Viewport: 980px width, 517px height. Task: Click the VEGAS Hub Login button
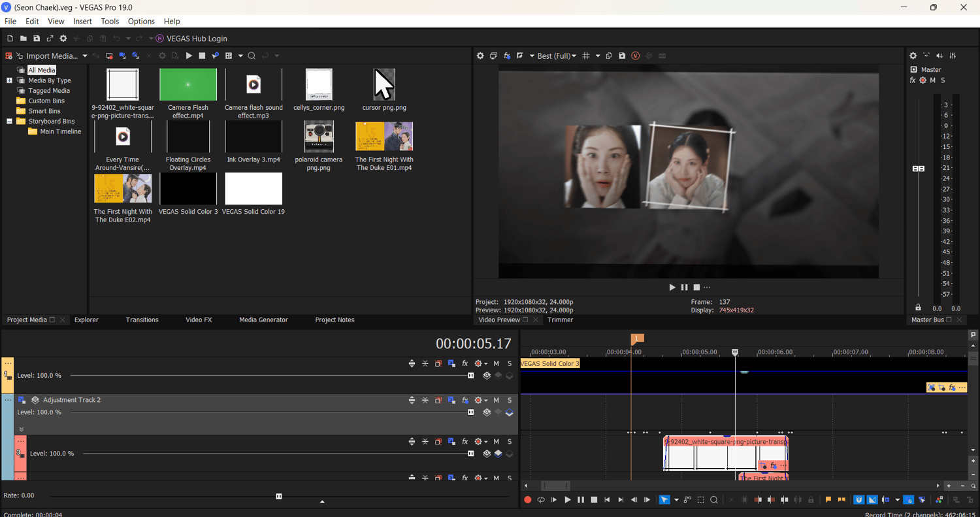(x=191, y=39)
